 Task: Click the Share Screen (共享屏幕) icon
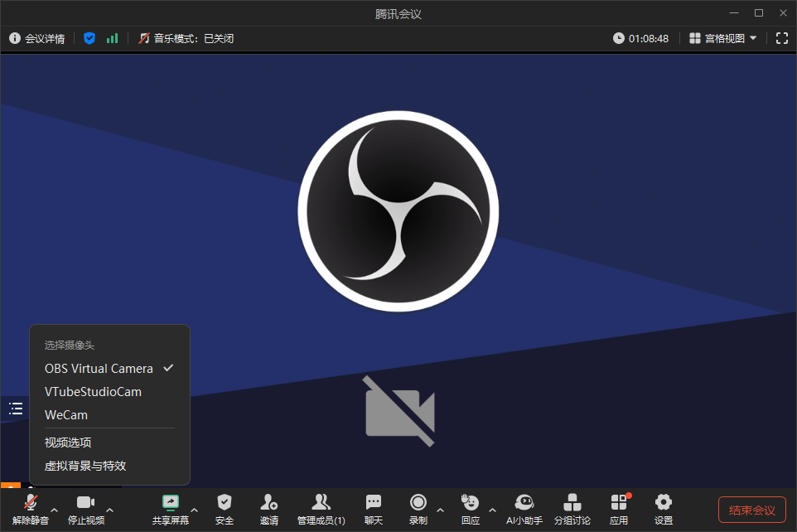171,503
